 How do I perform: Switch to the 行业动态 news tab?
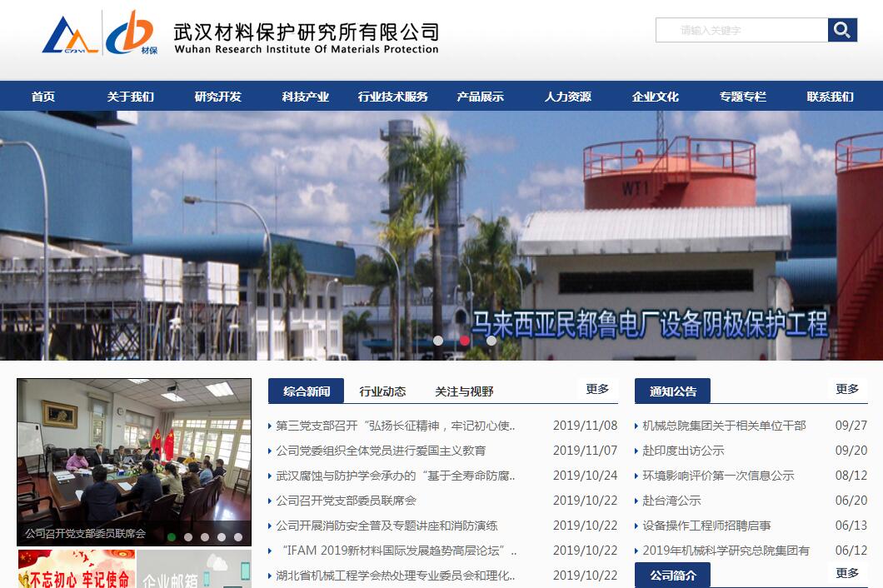pyautogui.click(x=382, y=391)
